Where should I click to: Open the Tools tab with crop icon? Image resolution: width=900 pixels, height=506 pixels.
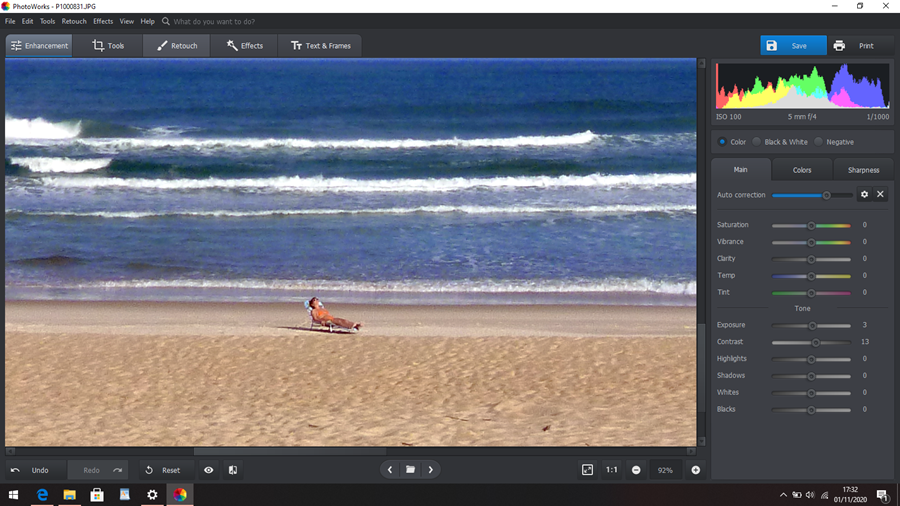tap(108, 45)
